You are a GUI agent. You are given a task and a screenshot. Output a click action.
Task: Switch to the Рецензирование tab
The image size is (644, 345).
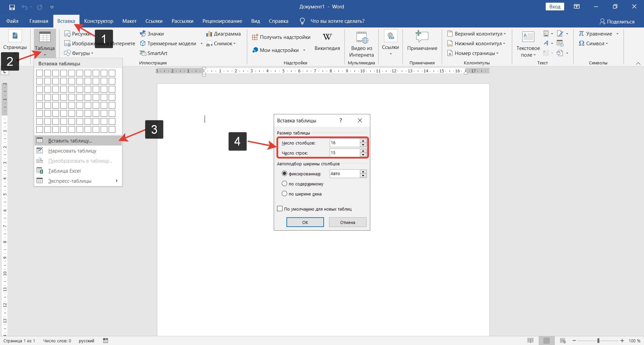(222, 21)
